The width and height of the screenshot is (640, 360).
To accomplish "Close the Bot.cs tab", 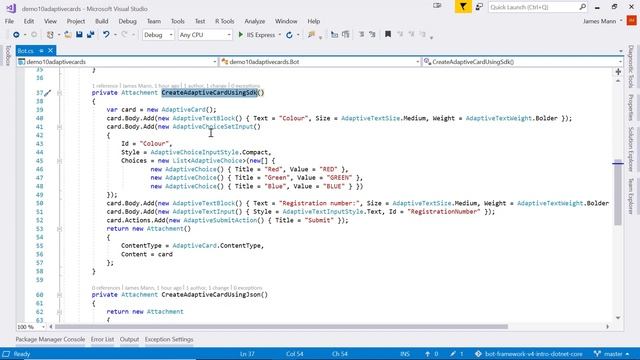I will [x=50, y=51].
